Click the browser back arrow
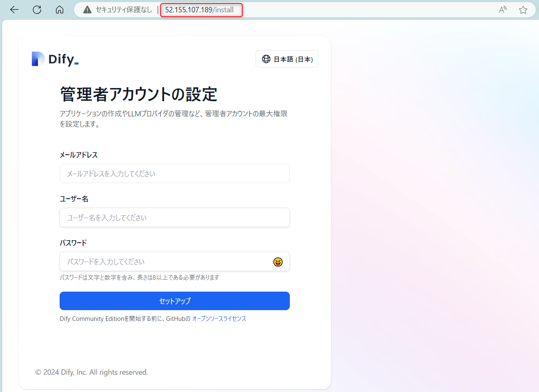Image resolution: width=539 pixels, height=392 pixels. click(14, 9)
